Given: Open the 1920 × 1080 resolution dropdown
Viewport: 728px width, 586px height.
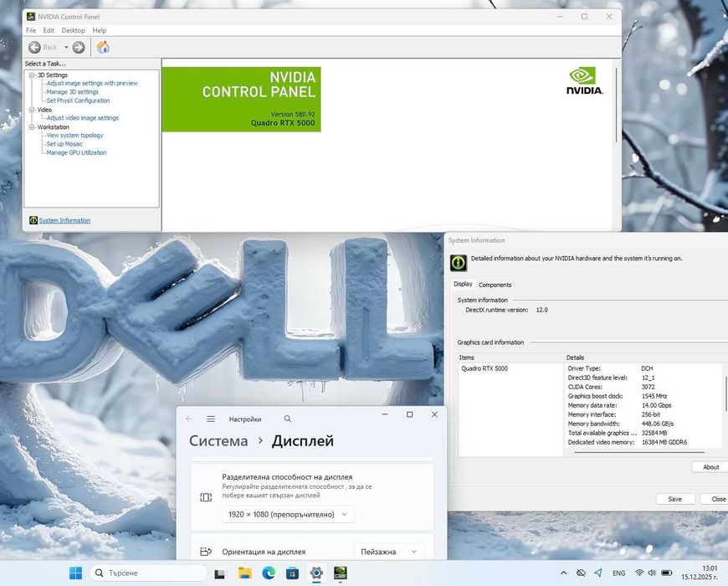Looking at the screenshot, I should (288, 515).
